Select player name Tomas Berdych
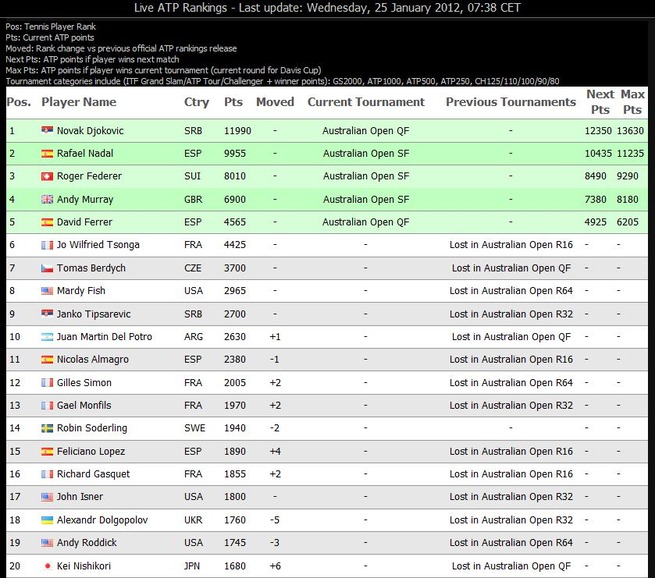The height and width of the screenshot is (578, 655). click(91, 268)
